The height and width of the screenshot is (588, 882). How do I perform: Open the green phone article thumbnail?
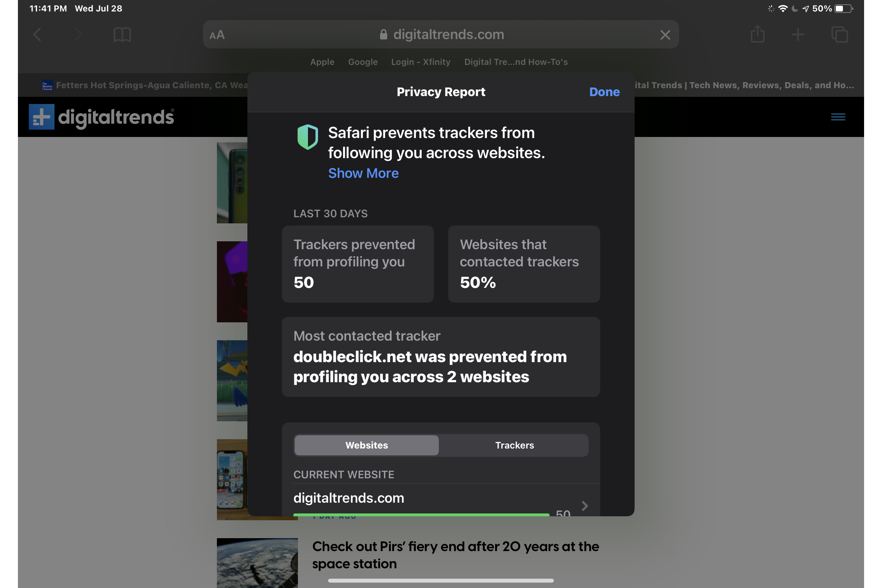[x=232, y=182]
